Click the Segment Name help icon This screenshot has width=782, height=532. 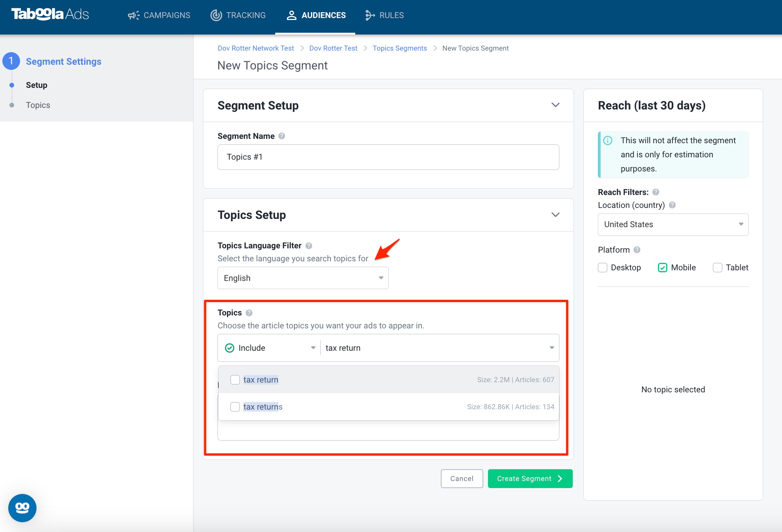(281, 136)
